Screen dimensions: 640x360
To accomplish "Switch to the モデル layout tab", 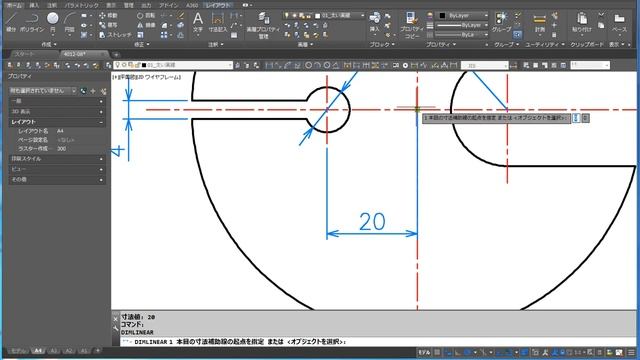I will click(x=18, y=351).
